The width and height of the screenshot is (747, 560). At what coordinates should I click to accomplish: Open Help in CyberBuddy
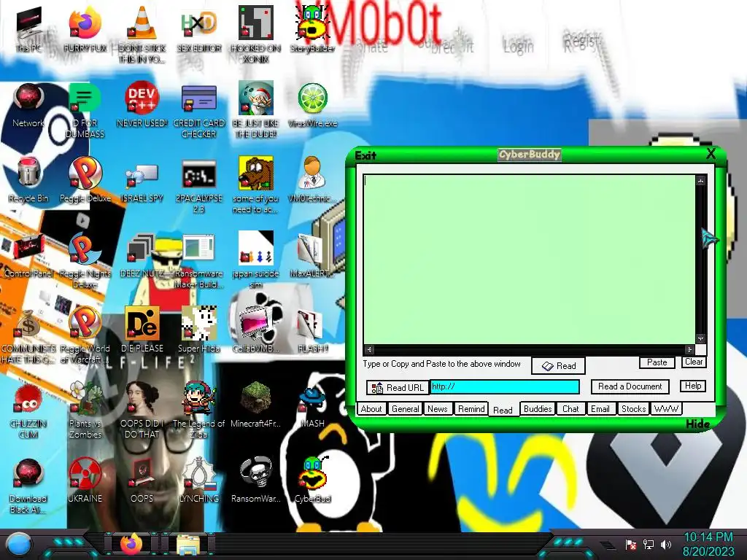693,386
